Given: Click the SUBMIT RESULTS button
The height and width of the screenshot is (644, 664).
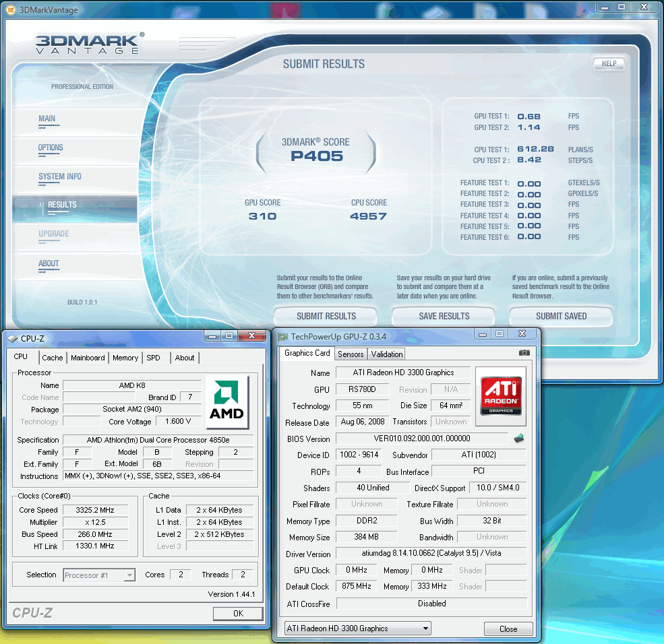Looking at the screenshot, I should 326,316.
